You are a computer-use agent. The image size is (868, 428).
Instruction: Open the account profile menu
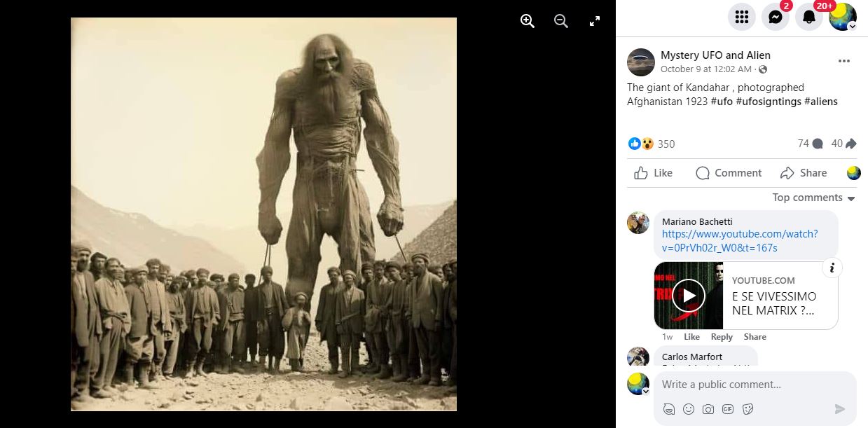[x=843, y=17]
